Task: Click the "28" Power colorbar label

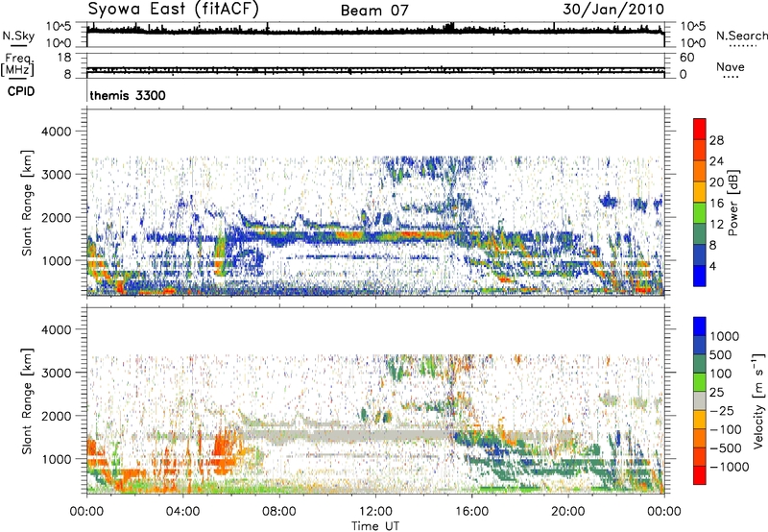Action: (x=716, y=140)
